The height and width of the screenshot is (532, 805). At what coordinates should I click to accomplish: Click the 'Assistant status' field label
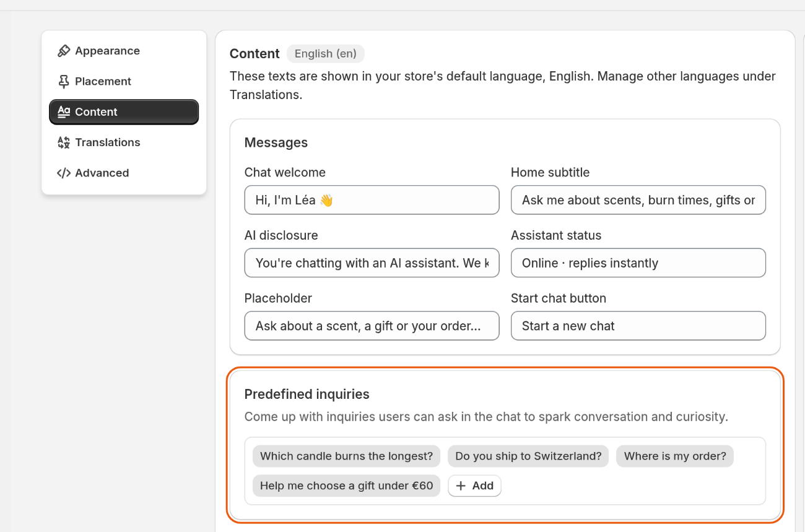click(556, 235)
